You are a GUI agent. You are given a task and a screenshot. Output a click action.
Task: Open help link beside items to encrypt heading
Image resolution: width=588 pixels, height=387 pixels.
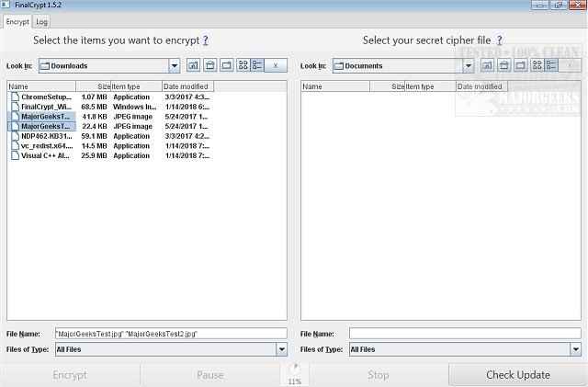206,40
